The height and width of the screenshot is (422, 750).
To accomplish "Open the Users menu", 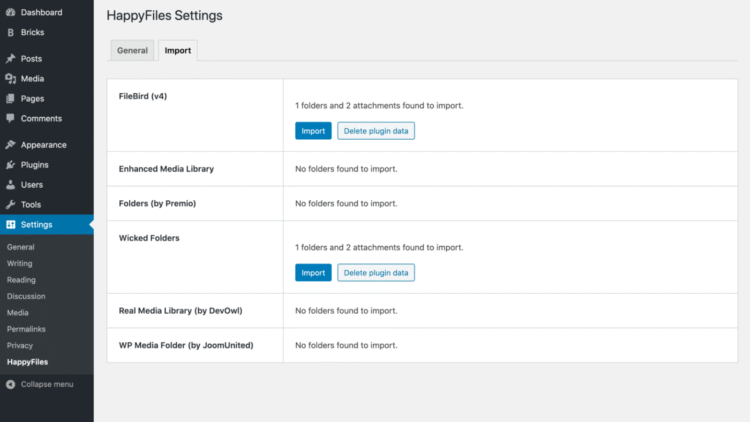I will point(32,185).
